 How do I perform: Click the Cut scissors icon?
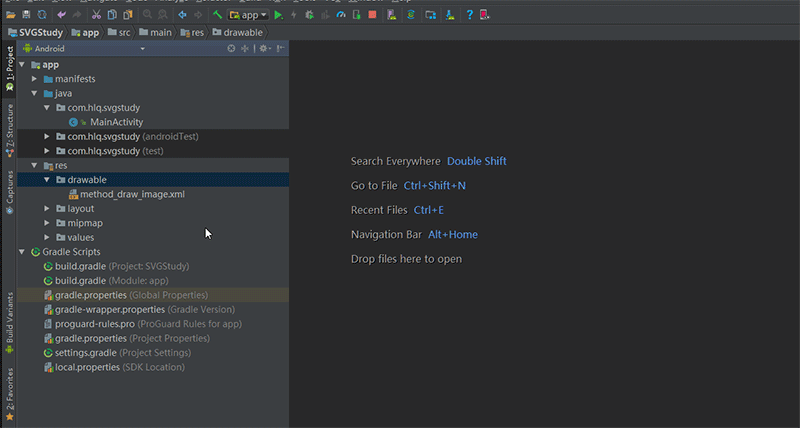(x=95, y=15)
